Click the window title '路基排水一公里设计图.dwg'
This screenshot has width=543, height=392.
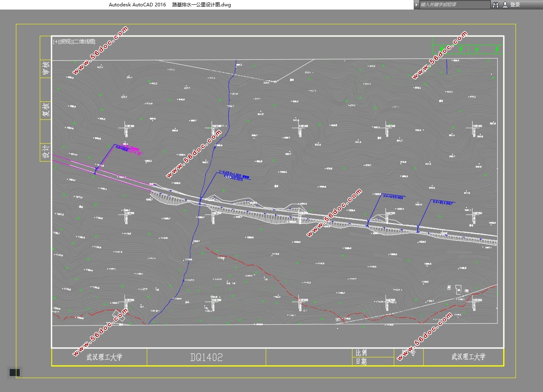(202, 5)
